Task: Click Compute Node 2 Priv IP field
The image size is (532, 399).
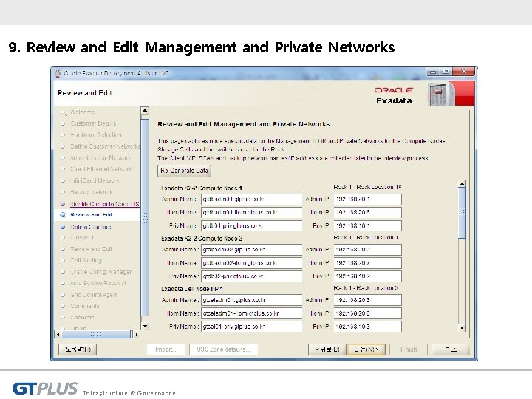Action: tap(368, 276)
